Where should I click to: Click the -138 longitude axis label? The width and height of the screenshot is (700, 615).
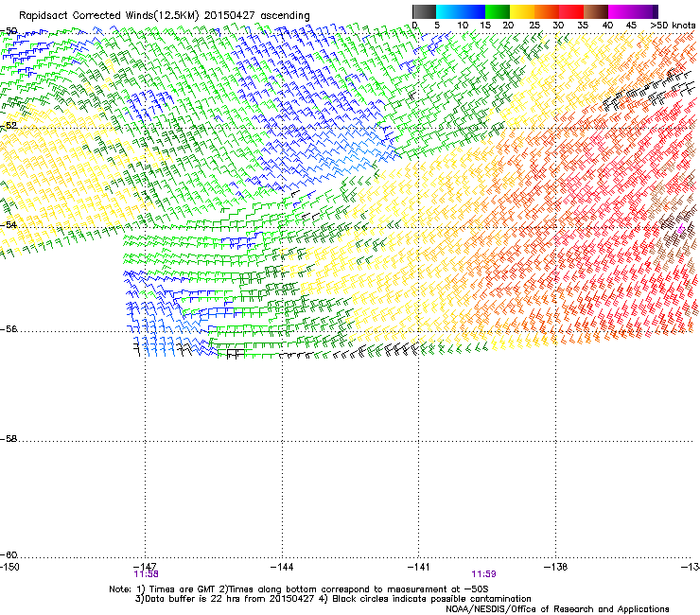(x=556, y=567)
